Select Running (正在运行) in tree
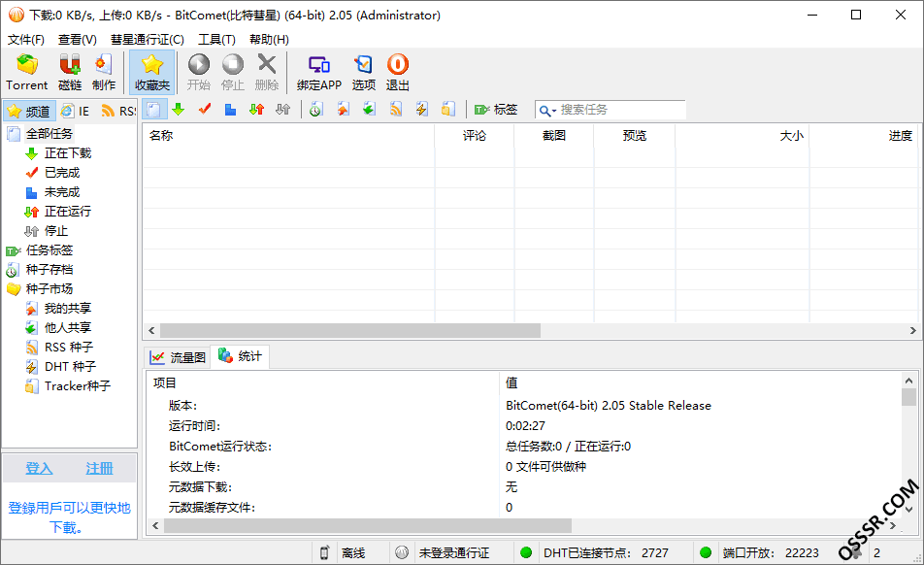924x565 pixels. 68,212
